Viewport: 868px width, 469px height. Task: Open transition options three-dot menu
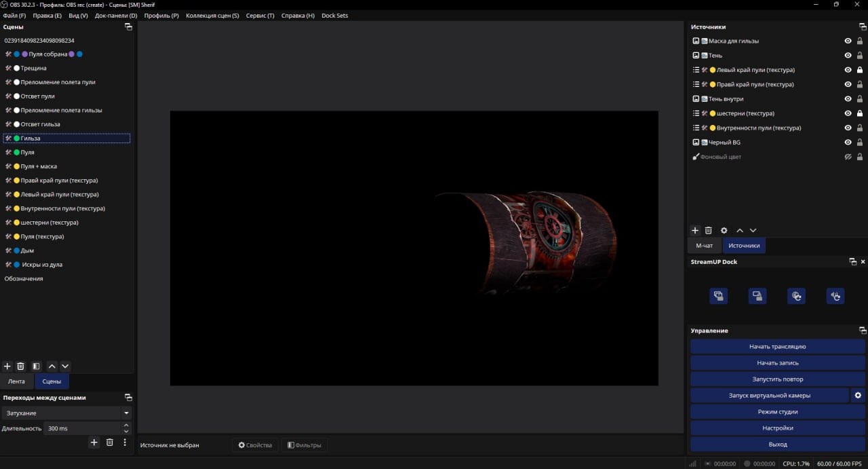[x=125, y=443]
